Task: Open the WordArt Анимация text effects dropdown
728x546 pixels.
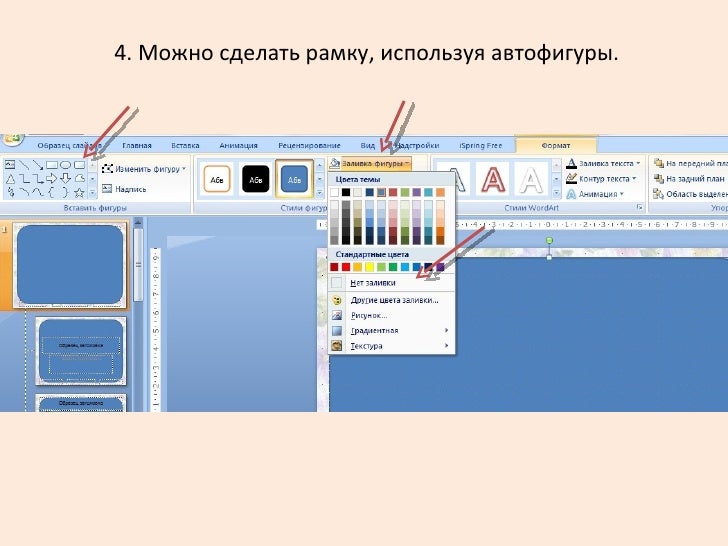Action: (596, 194)
